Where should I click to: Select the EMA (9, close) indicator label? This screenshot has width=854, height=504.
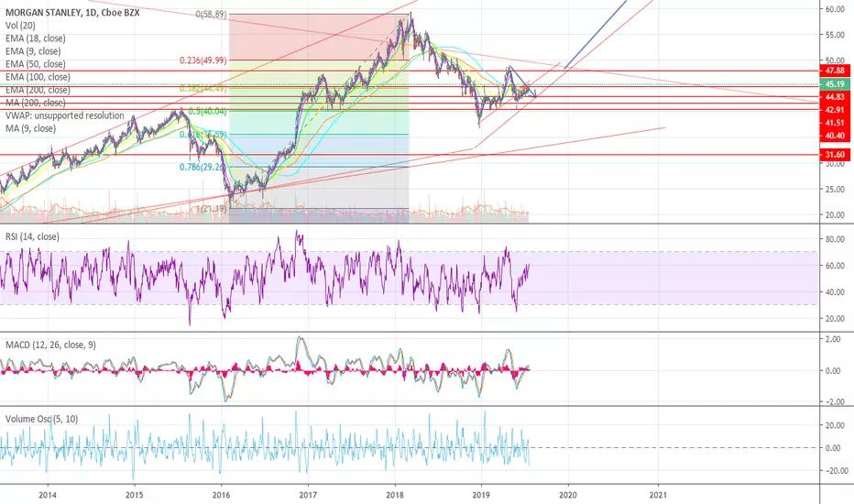[33, 51]
